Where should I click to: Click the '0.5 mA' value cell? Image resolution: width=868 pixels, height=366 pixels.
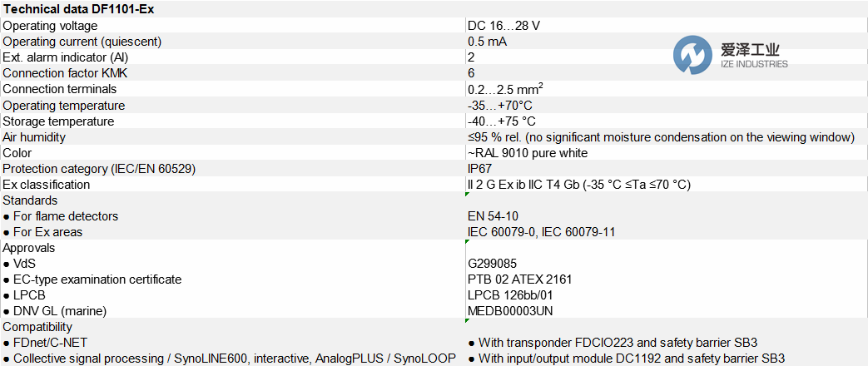pyautogui.click(x=488, y=42)
